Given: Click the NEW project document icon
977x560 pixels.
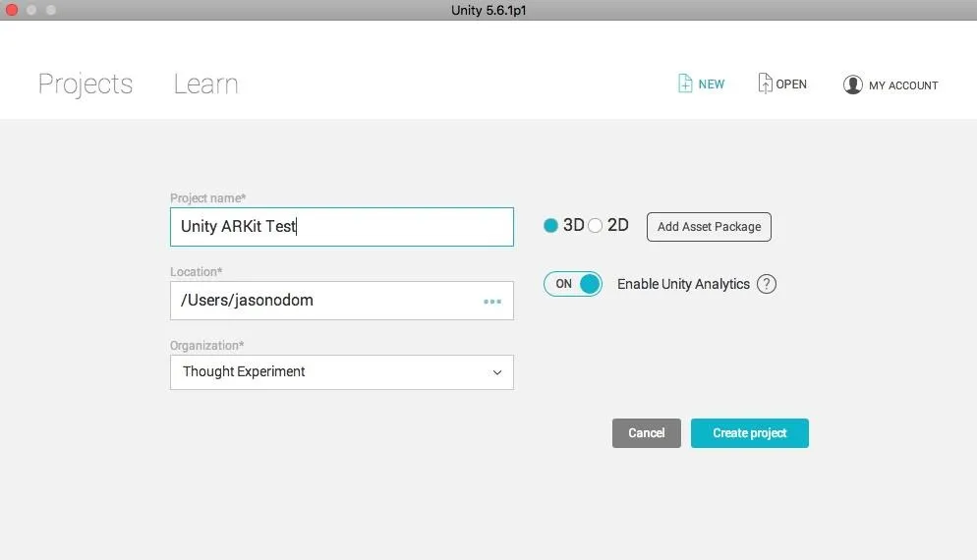Looking at the screenshot, I should (685, 84).
